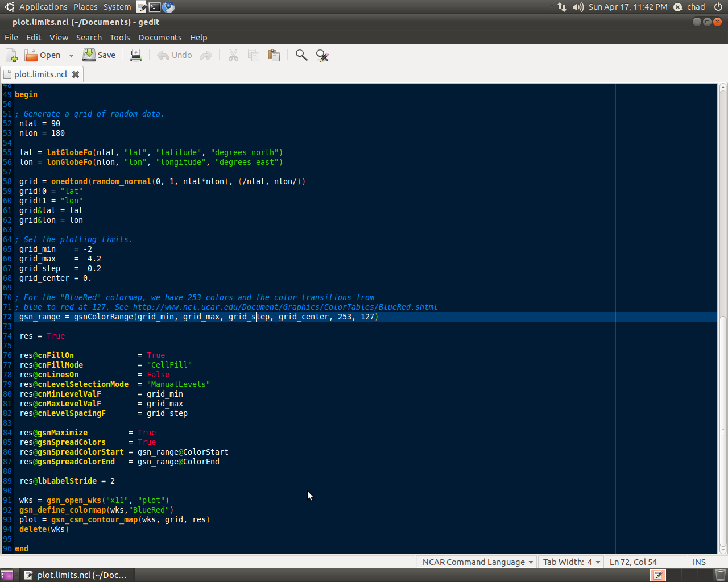This screenshot has width=728, height=582.
Task: Click the Cut scissors icon
Action: click(x=233, y=55)
